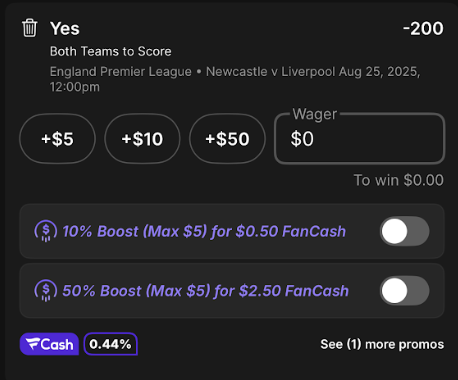Click the Both Teams to Score market label
This screenshot has height=380, width=458.
(x=111, y=51)
